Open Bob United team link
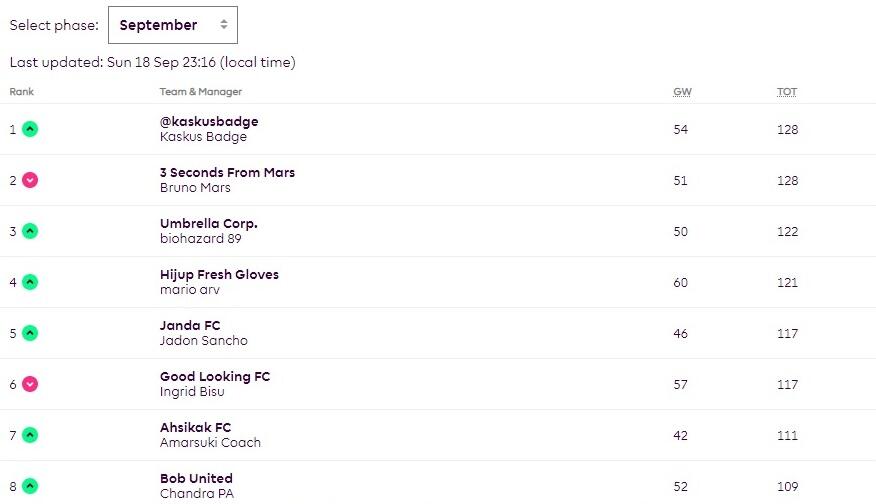Image resolution: width=876 pixels, height=504 pixels. [196, 478]
